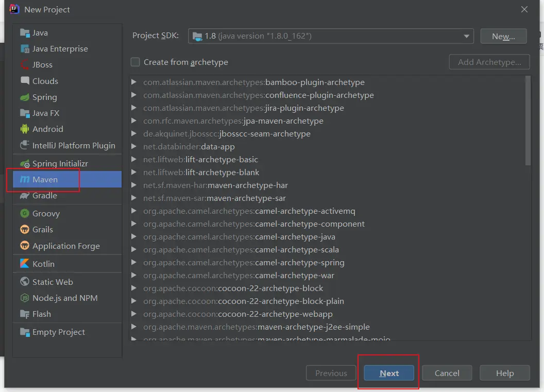The height and width of the screenshot is (392, 544).
Task: Click the Kotlin logo icon
Action: (x=25, y=264)
